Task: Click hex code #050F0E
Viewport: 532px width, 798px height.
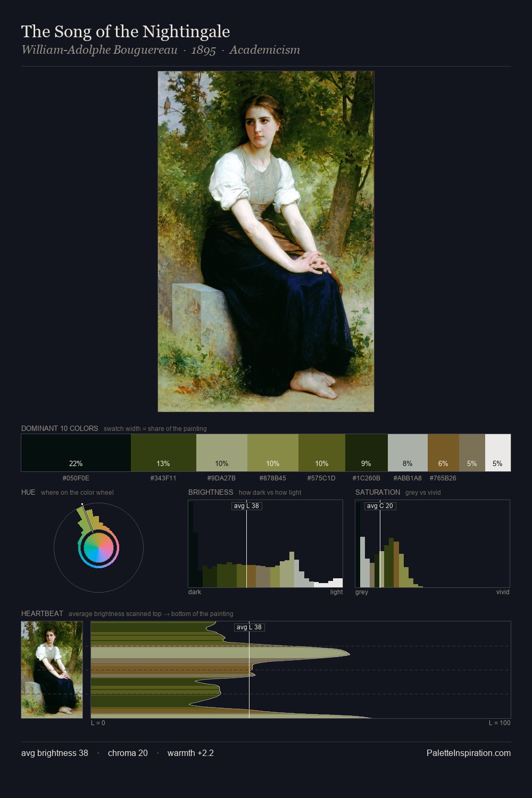Action: tap(76, 478)
